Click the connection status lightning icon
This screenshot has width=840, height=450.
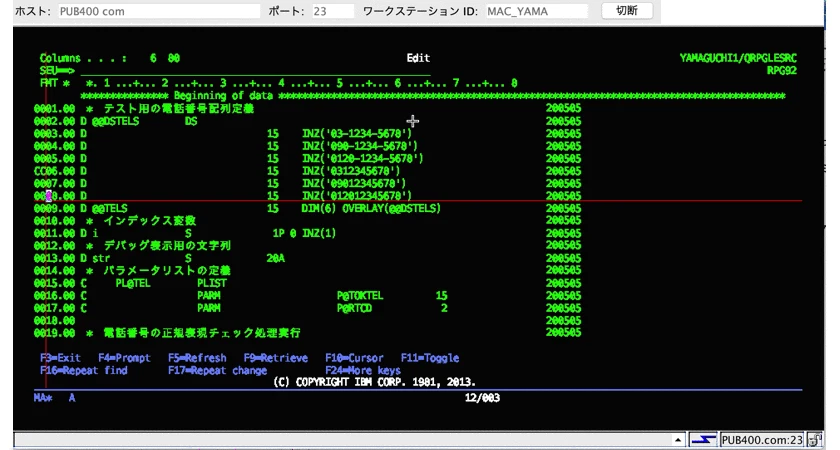[x=703, y=440]
